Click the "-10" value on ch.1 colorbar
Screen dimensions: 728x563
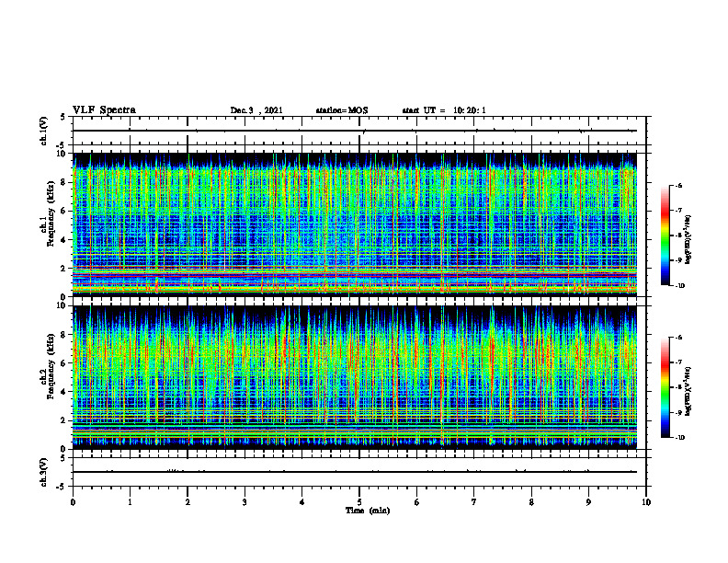[679, 285]
